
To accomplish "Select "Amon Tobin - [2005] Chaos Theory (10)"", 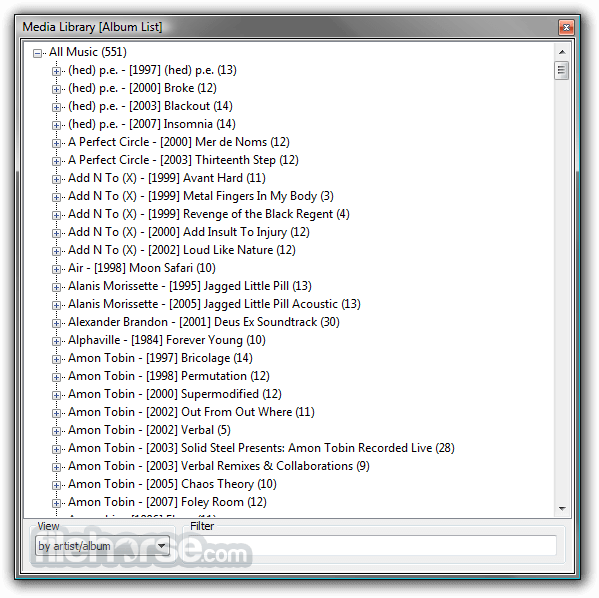I will (172, 484).
